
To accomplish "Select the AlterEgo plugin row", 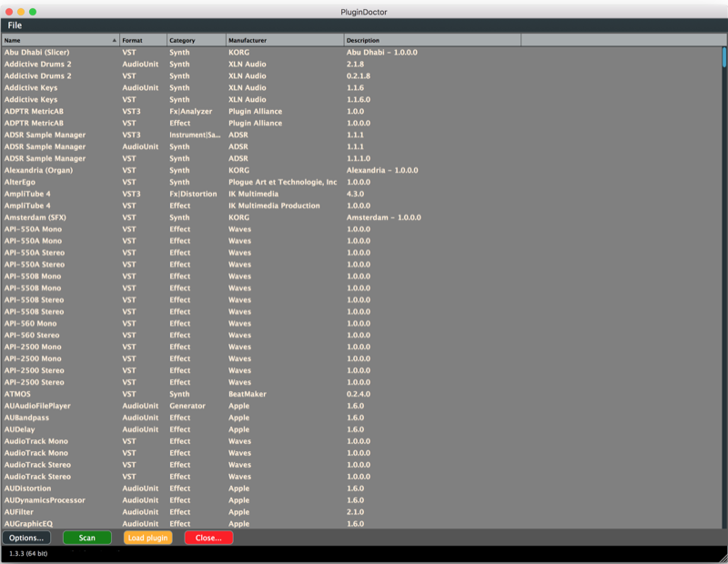I will [19, 182].
